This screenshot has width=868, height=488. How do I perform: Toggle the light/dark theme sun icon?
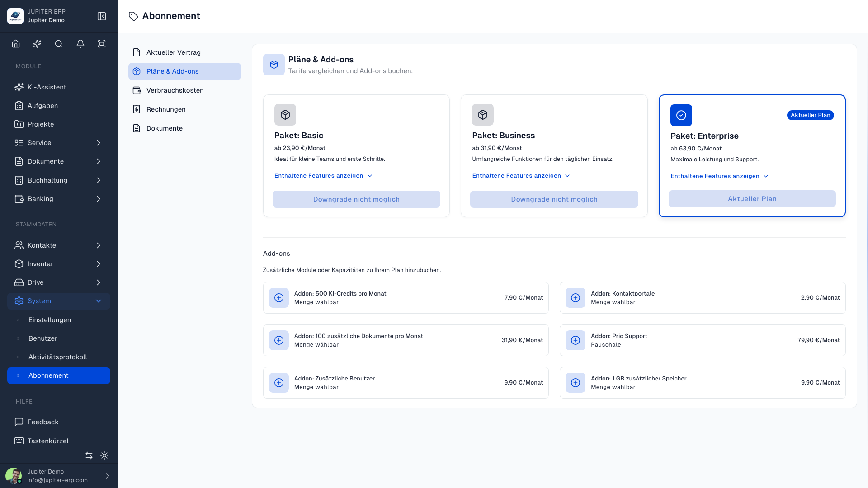coord(104,455)
